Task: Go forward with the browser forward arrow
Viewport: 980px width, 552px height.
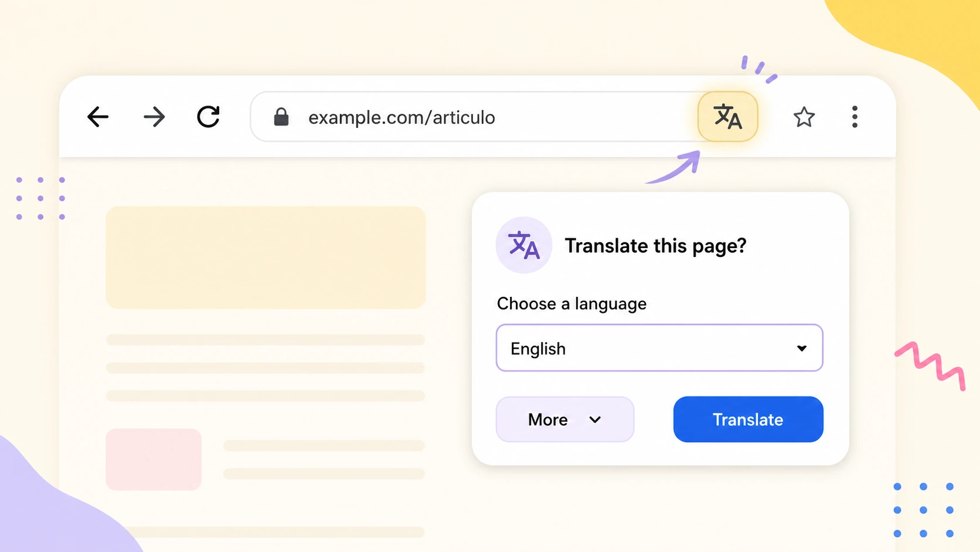Action: [154, 117]
